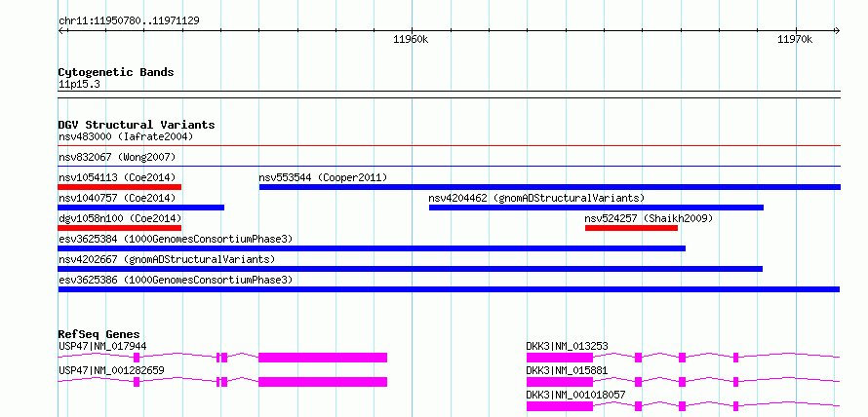This screenshot has width=868, height=417.
Task: Open gene label DKK3|NM_001018057
Action: point(575,395)
